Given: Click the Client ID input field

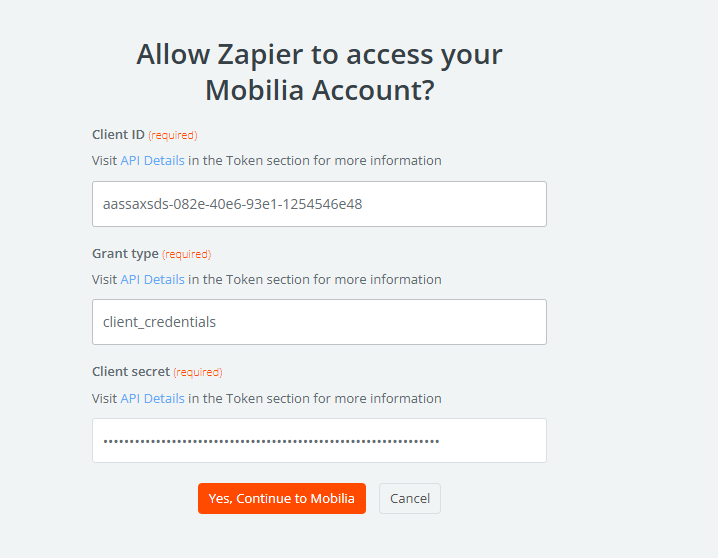Looking at the screenshot, I should coord(319,204).
